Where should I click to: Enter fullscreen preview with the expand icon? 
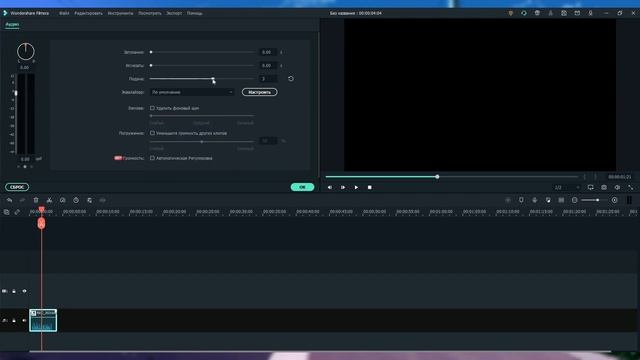click(631, 187)
